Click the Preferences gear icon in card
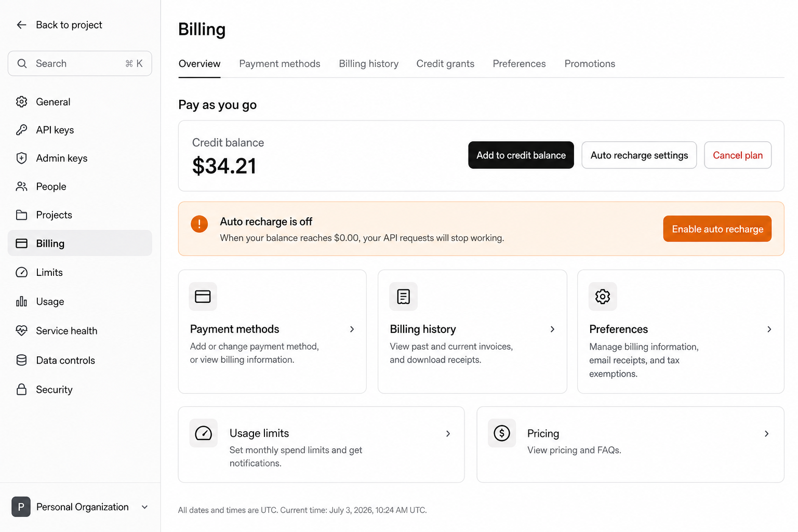The height and width of the screenshot is (532, 798). click(603, 296)
